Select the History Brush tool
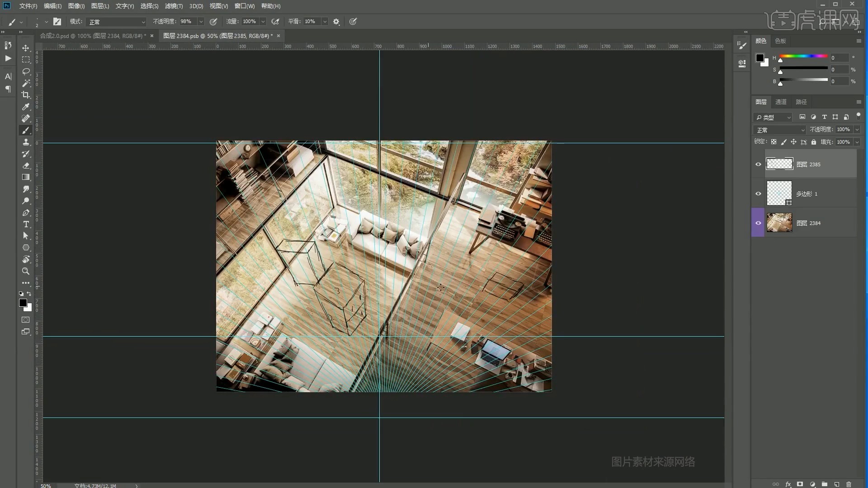This screenshot has width=868, height=488. (26, 154)
